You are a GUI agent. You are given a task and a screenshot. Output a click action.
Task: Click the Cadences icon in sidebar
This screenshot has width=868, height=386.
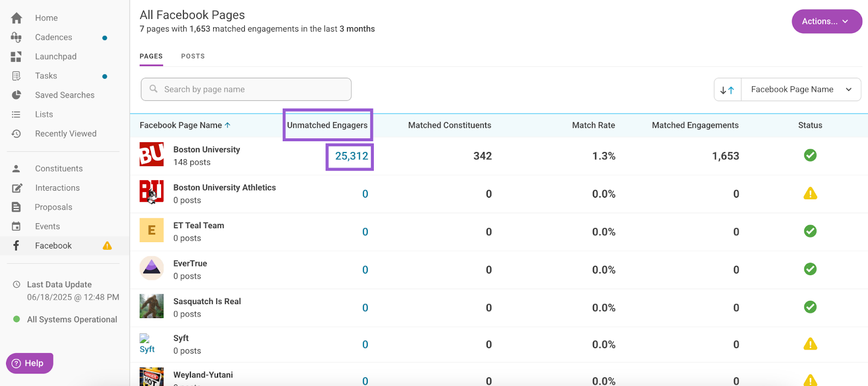click(x=16, y=37)
